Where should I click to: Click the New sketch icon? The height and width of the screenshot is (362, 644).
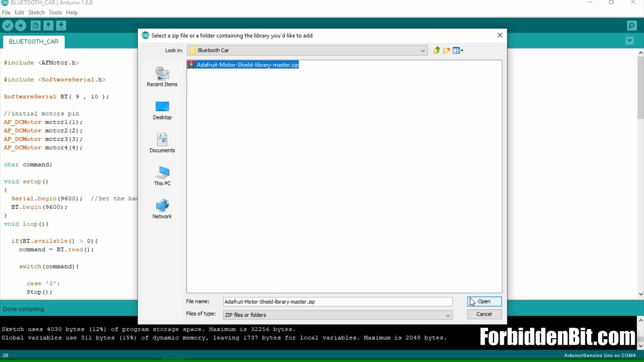click(x=35, y=25)
